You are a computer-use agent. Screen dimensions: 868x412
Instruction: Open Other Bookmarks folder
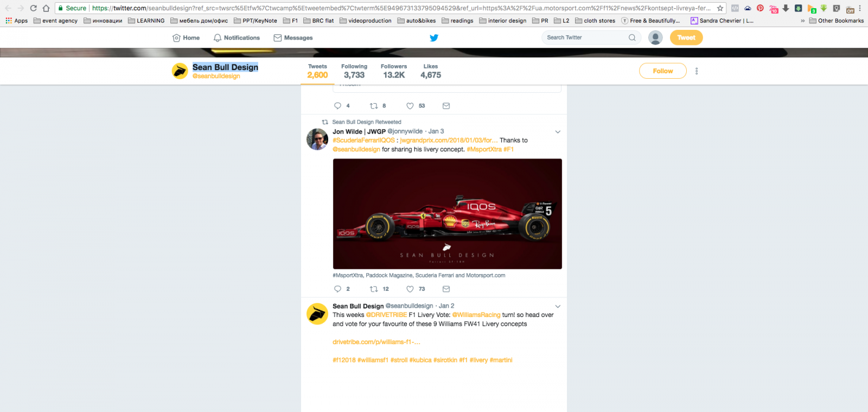point(837,21)
